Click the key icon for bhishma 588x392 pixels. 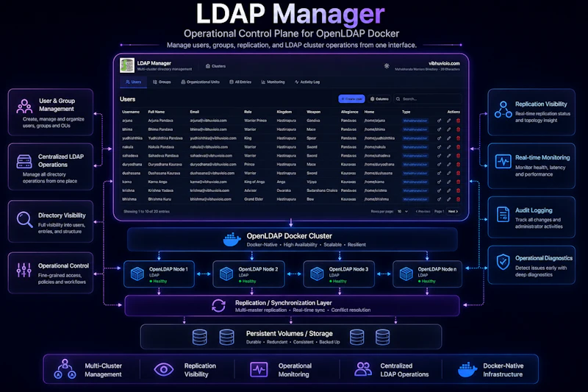click(x=439, y=199)
